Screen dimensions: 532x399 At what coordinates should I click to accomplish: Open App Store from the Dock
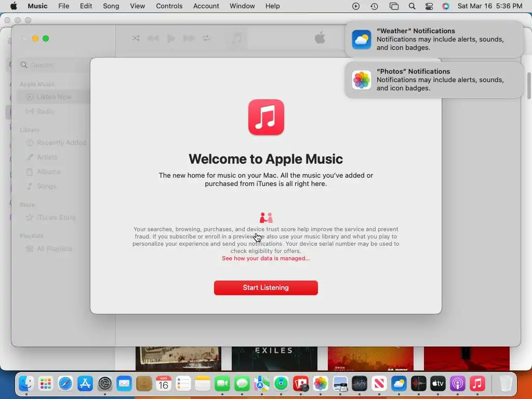click(85, 384)
